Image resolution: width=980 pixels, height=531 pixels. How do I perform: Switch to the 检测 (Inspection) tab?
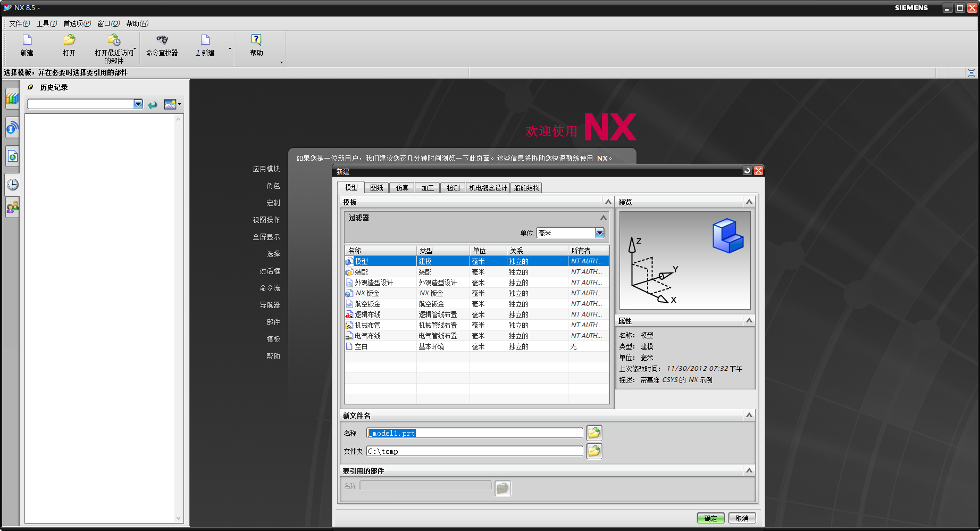[453, 188]
